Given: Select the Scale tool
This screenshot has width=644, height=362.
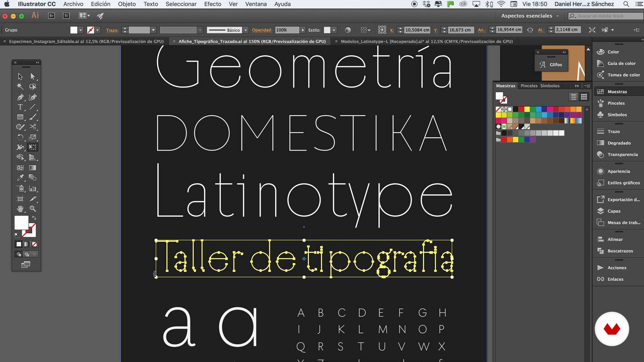Looking at the screenshot, I should pos(33,137).
